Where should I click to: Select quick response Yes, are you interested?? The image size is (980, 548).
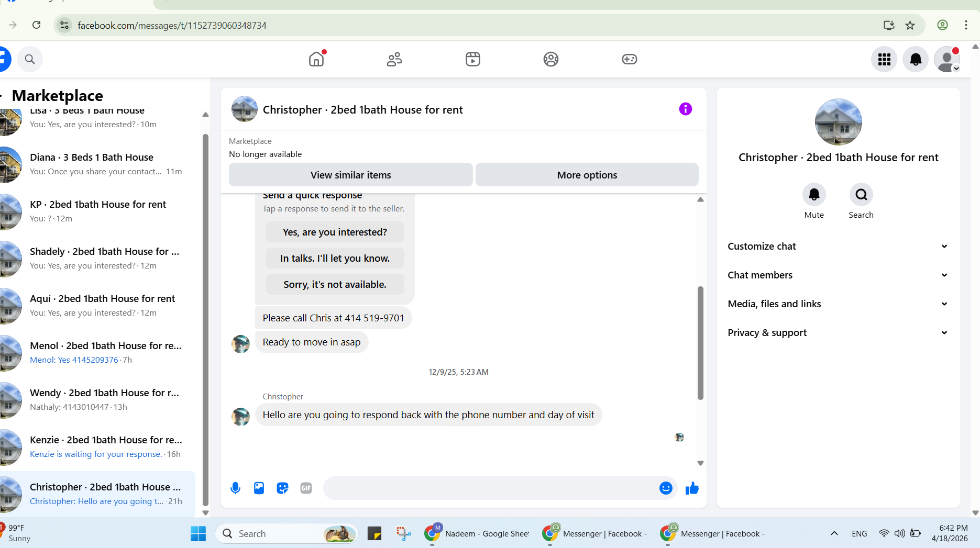tap(335, 232)
